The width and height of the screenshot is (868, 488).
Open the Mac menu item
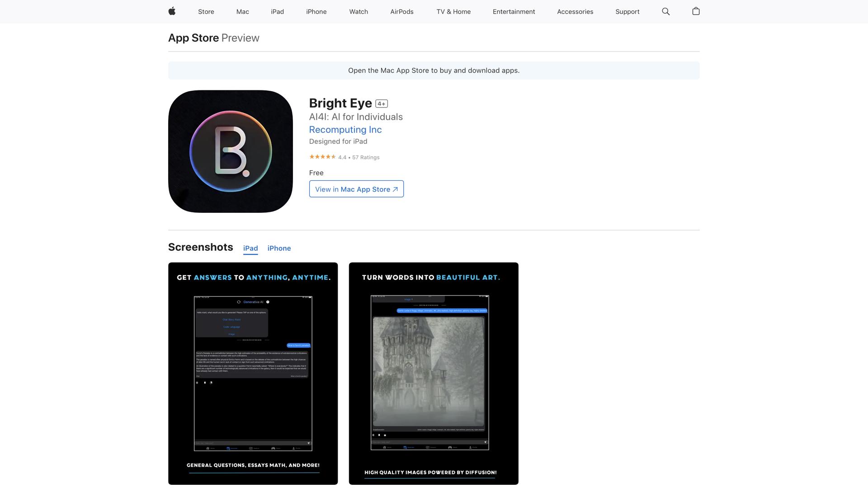(242, 11)
